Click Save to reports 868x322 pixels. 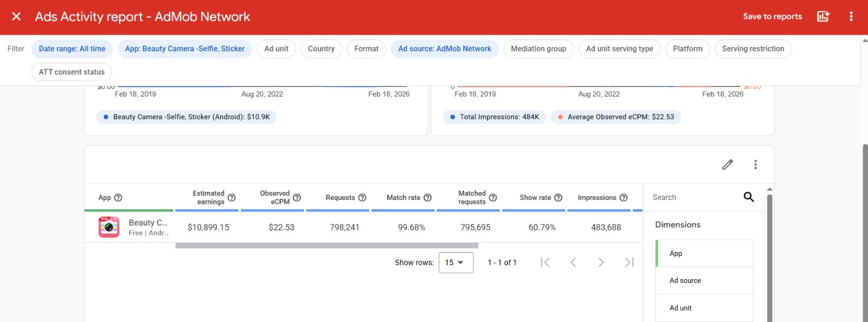coord(772,16)
